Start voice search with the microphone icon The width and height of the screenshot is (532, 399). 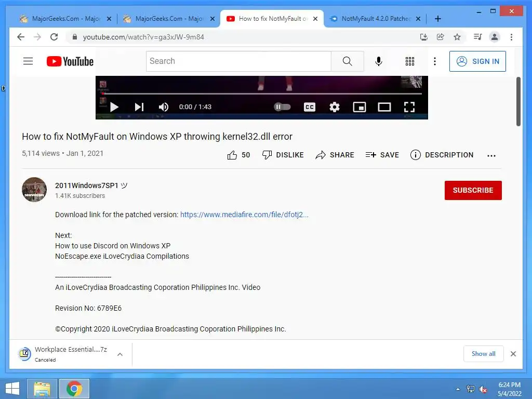tap(379, 61)
